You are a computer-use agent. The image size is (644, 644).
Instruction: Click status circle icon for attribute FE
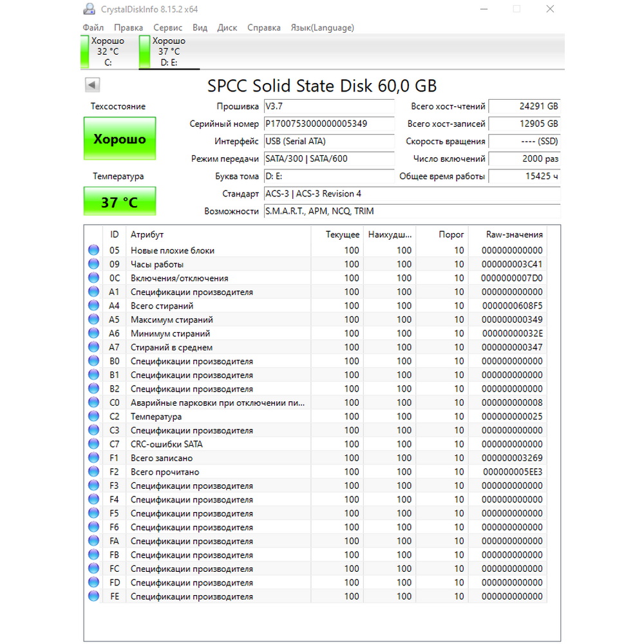(93, 596)
